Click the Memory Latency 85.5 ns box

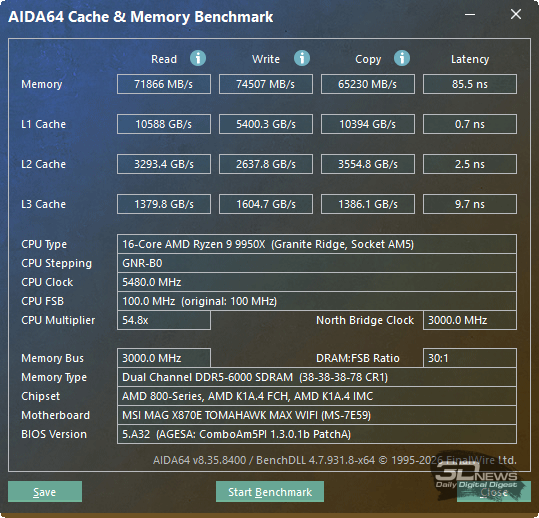tap(470, 84)
